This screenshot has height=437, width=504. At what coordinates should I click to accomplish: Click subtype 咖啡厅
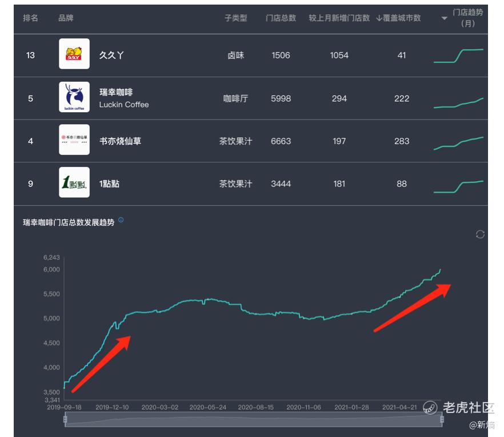(x=235, y=98)
